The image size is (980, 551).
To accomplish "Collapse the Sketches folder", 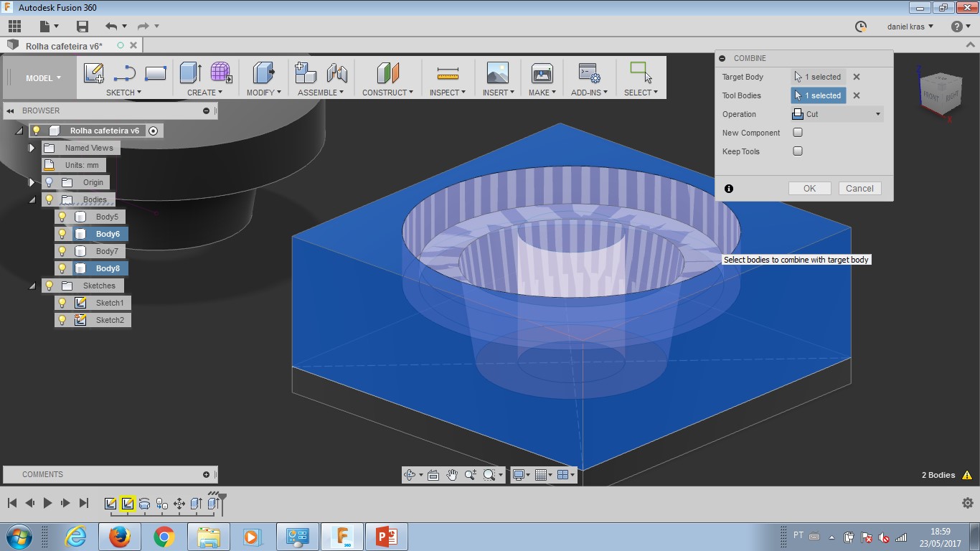I will (x=32, y=286).
